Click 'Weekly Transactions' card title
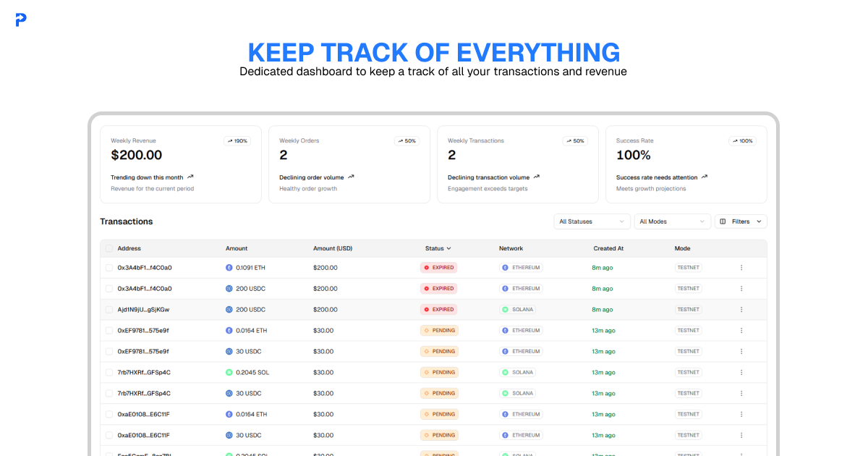 (476, 140)
